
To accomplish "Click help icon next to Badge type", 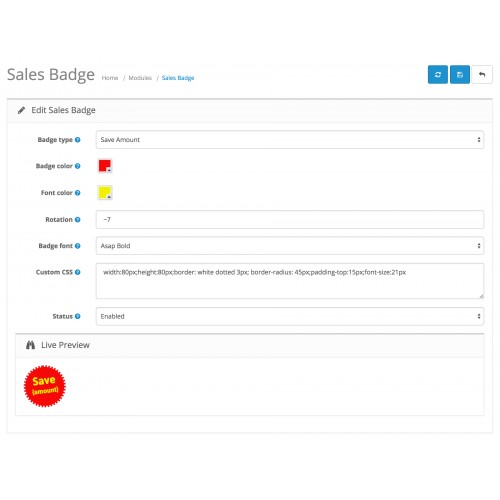I will pos(78,140).
